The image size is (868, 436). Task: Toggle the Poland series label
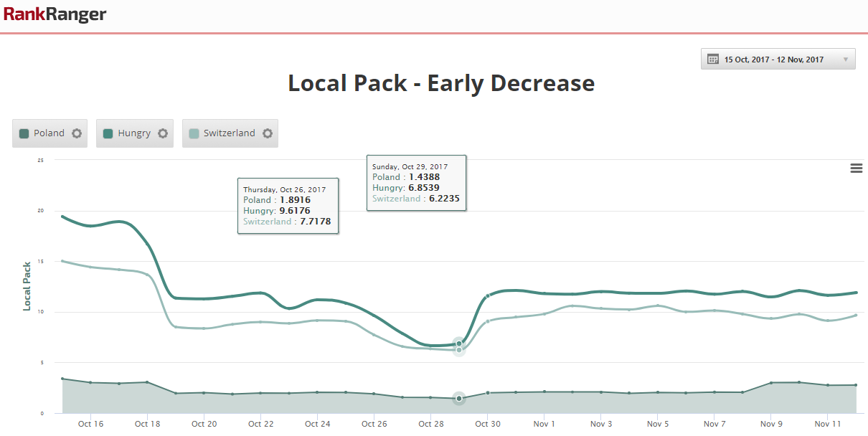click(x=49, y=133)
